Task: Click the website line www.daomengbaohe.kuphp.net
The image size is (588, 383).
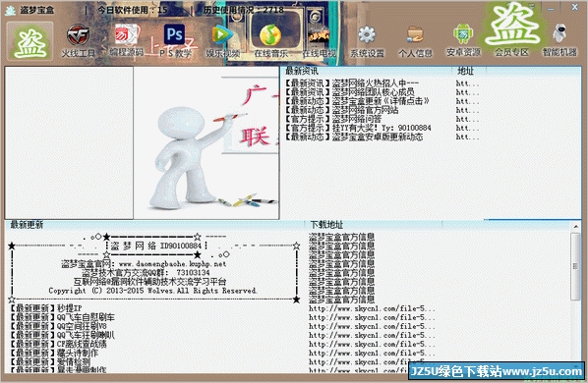Action: 144,264
